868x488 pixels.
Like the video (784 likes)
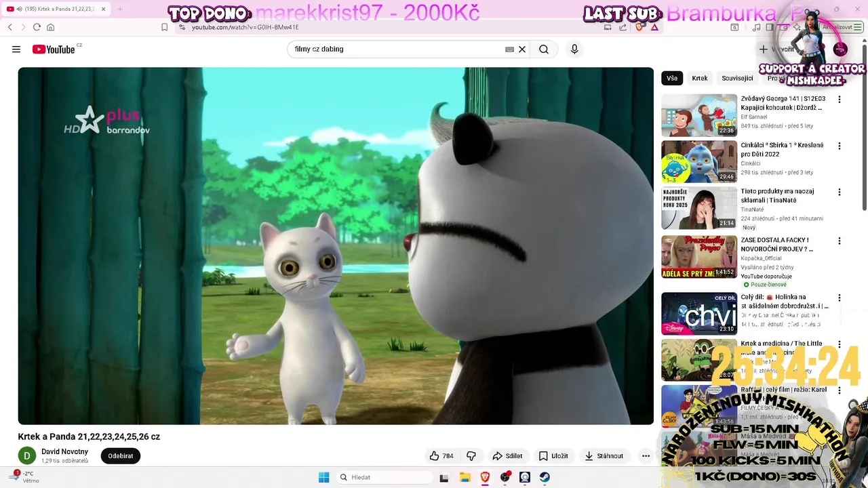click(441, 456)
